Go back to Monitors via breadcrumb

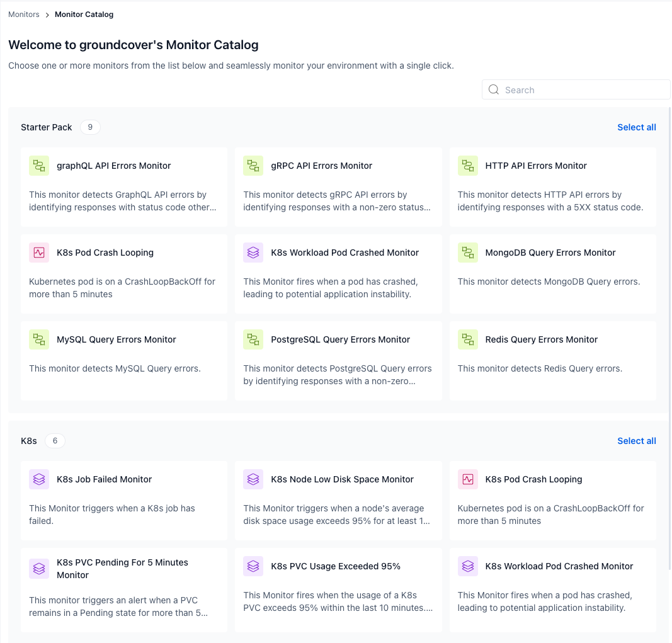click(x=24, y=14)
